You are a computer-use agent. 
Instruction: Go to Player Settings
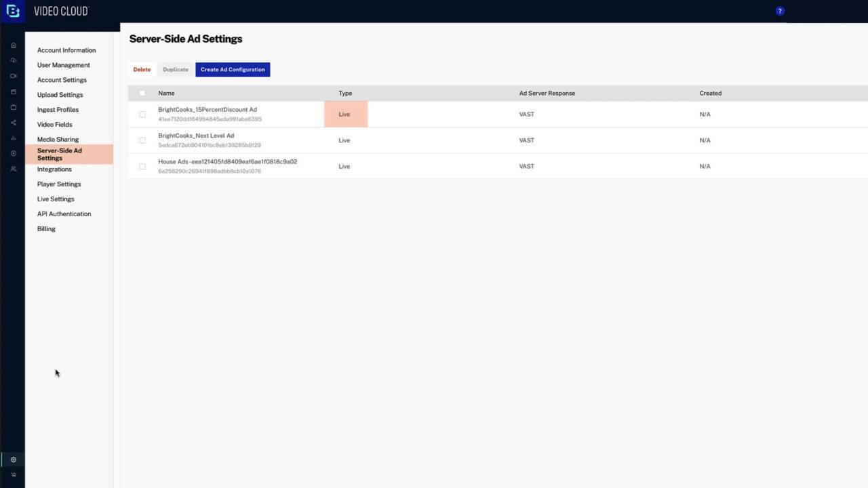[59, 184]
